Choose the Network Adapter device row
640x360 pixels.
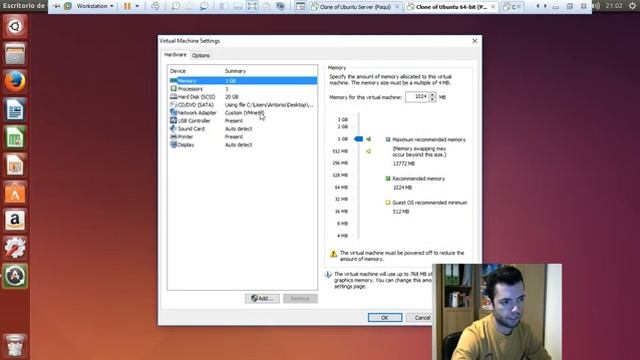point(243,113)
